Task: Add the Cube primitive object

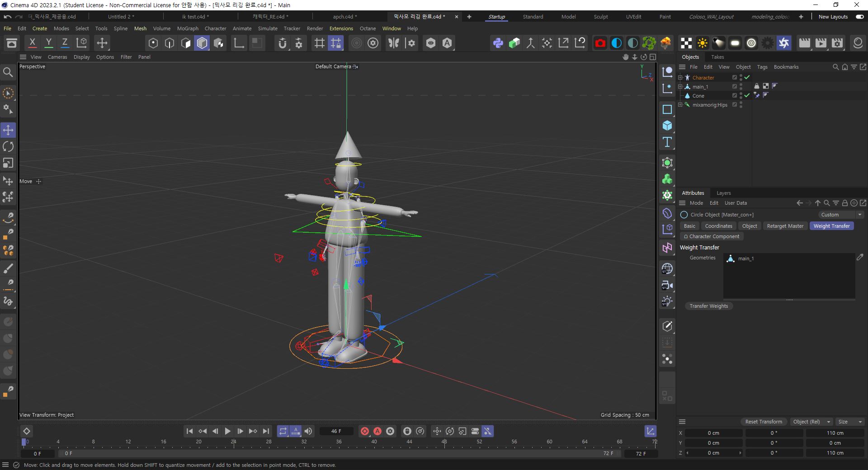Action: click(667, 126)
